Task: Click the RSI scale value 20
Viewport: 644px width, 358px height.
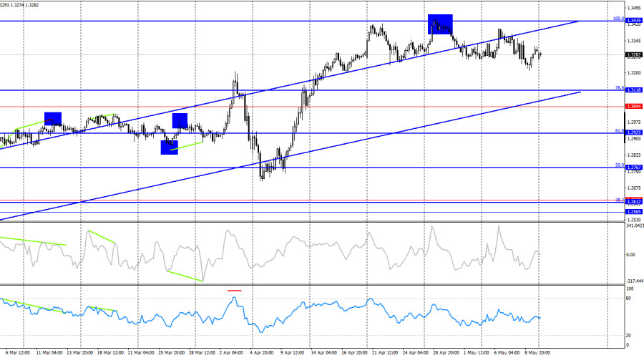Action: point(628,336)
